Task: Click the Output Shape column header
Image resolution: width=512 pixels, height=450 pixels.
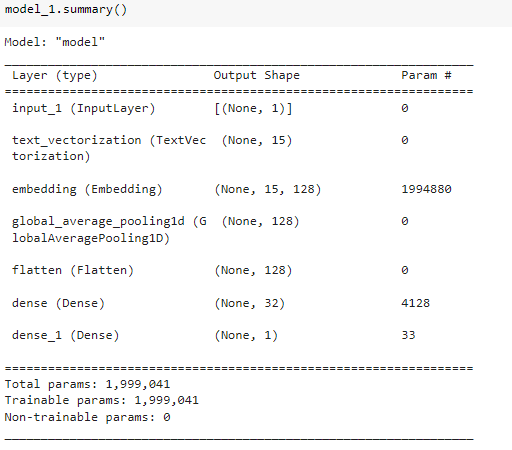Action: (256, 75)
